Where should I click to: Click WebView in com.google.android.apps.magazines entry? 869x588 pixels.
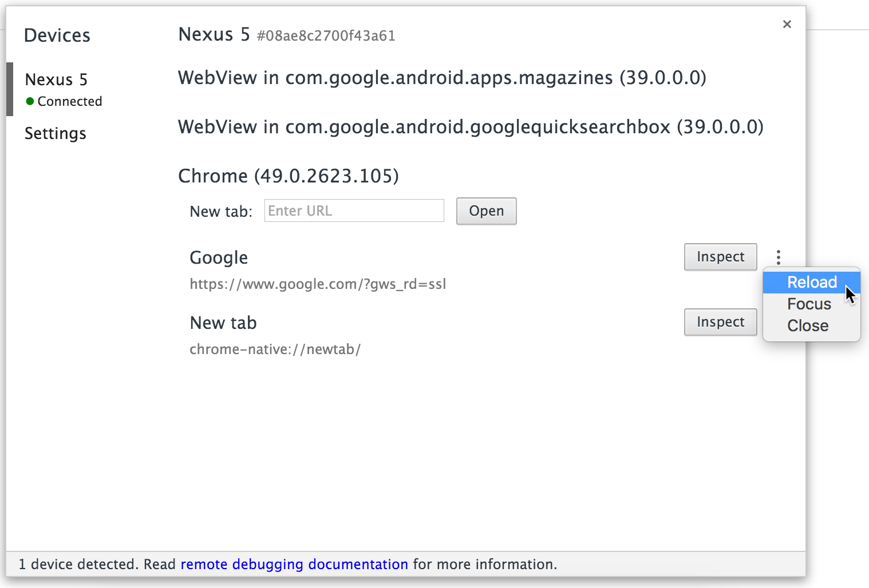[442, 78]
